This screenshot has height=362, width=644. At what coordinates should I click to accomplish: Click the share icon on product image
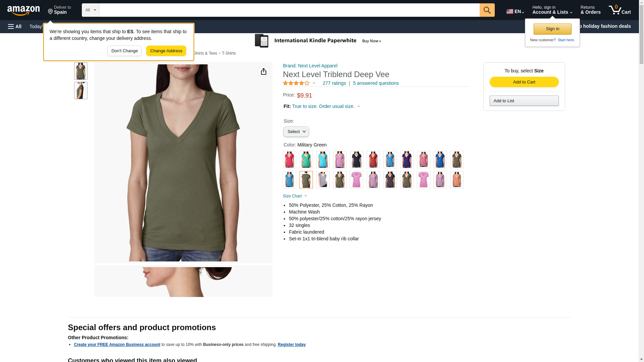(263, 71)
